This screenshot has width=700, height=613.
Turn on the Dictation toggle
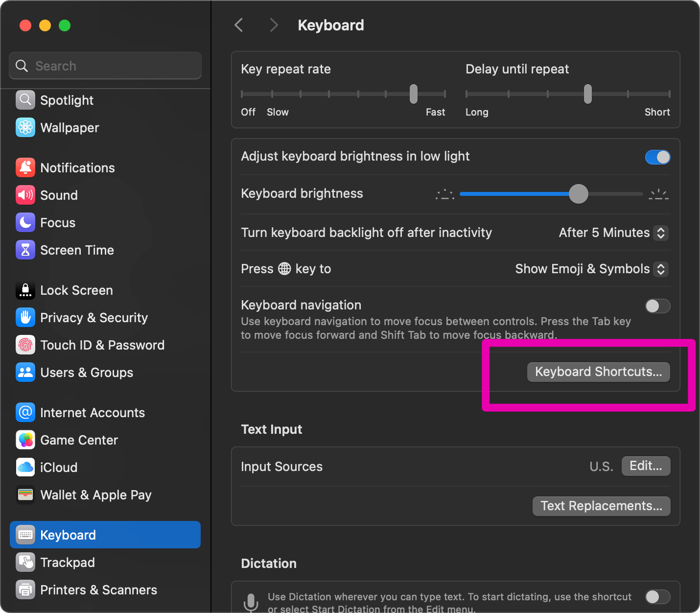click(657, 597)
